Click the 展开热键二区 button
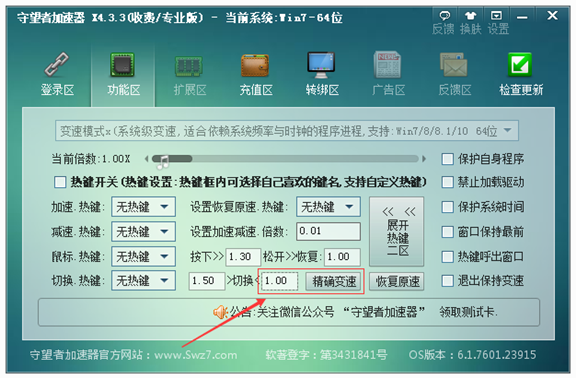 pyautogui.click(x=397, y=231)
